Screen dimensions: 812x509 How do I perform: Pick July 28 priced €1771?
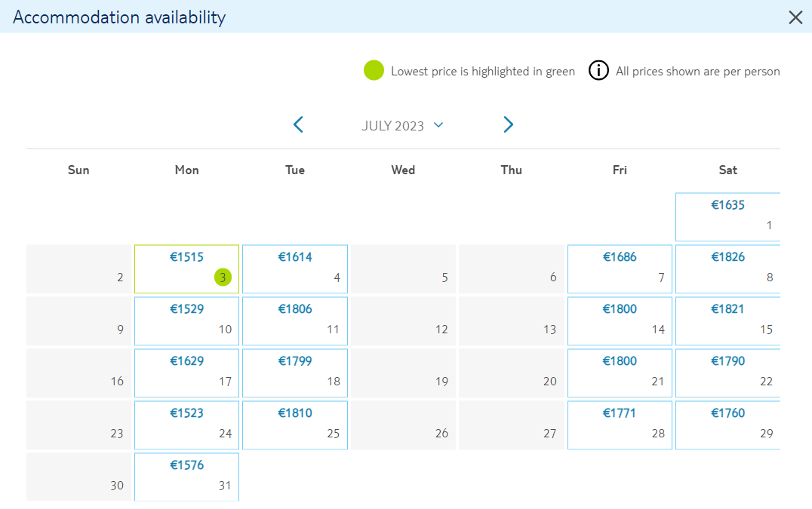(620, 425)
